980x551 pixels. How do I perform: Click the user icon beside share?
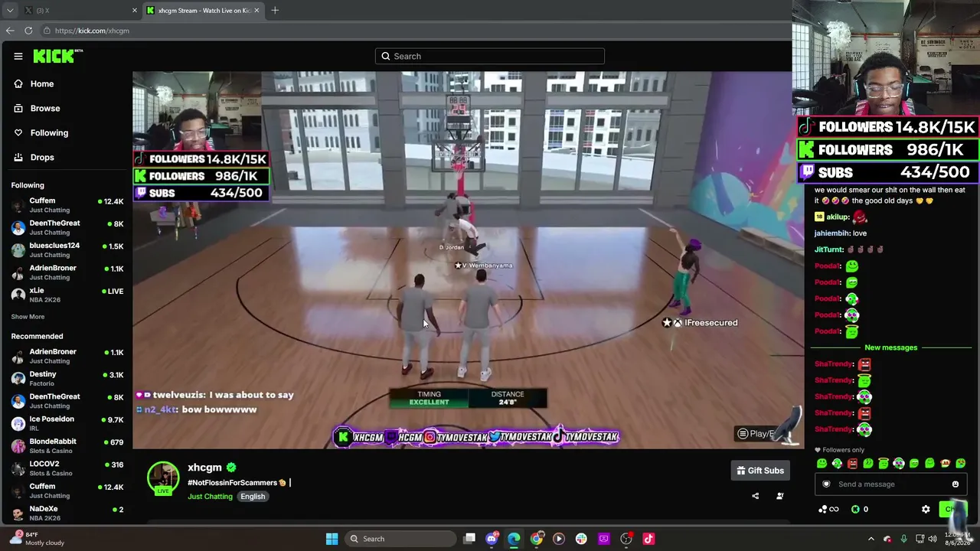click(x=779, y=496)
